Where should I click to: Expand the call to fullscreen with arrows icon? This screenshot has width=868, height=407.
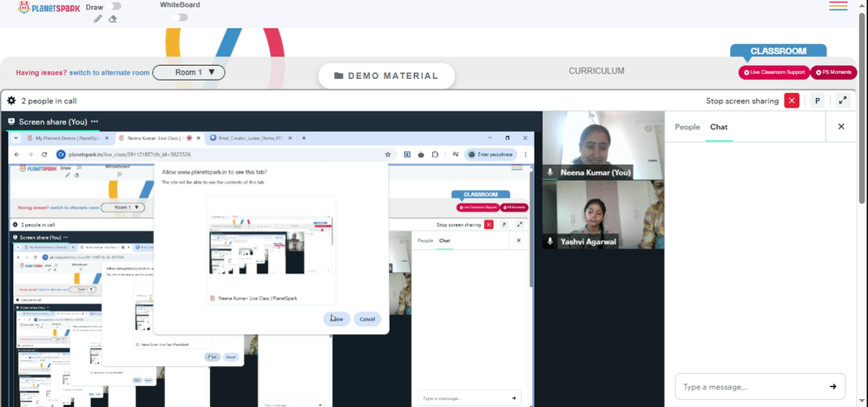click(843, 101)
